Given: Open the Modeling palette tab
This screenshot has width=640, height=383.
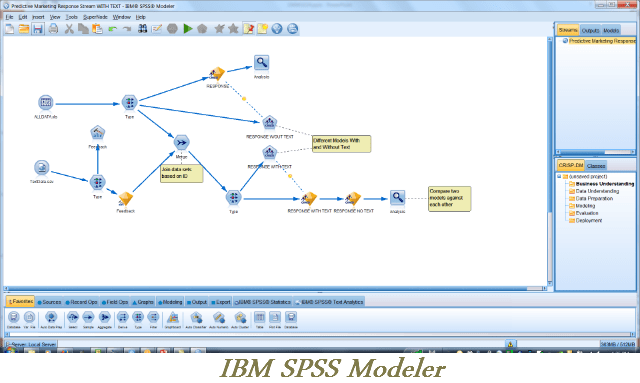Looking at the screenshot, I should [x=170, y=302].
